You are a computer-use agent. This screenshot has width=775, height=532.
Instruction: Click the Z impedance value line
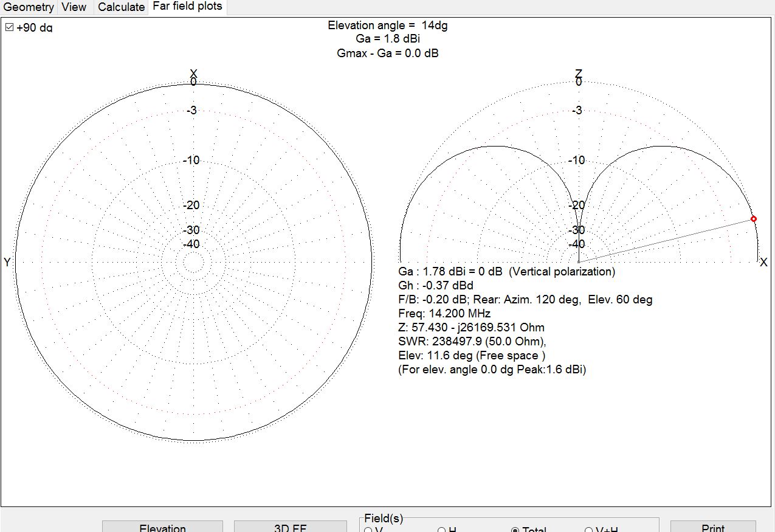tap(471, 328)
